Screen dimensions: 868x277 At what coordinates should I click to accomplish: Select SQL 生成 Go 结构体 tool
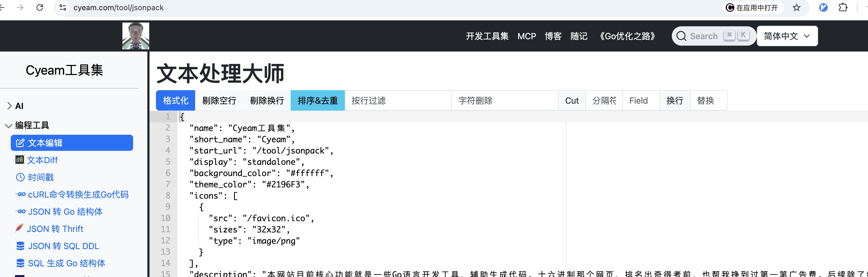pos(66,263)
